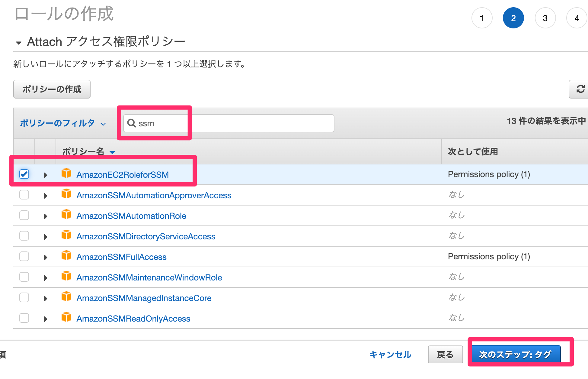Expand details of AmazonSSMManagedInstanceCore row

[46, 298]
